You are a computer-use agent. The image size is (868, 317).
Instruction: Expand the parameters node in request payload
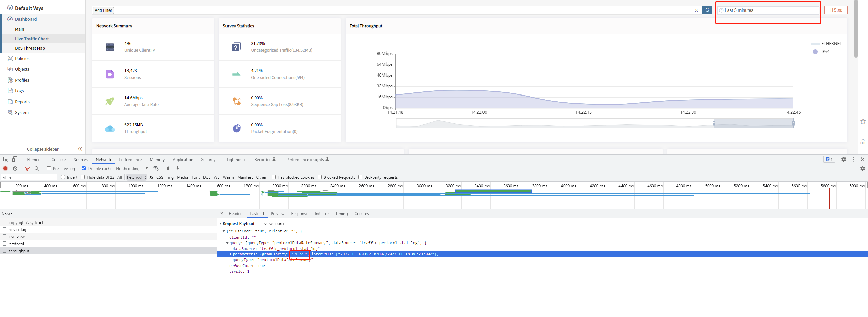[231, 254]
